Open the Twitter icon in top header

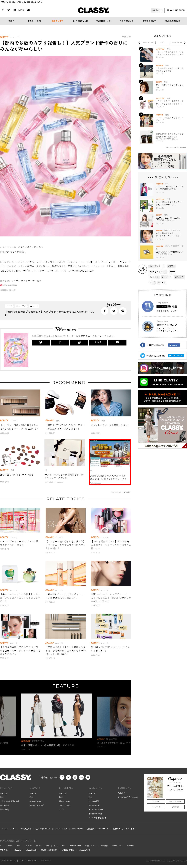pos(9,10)
